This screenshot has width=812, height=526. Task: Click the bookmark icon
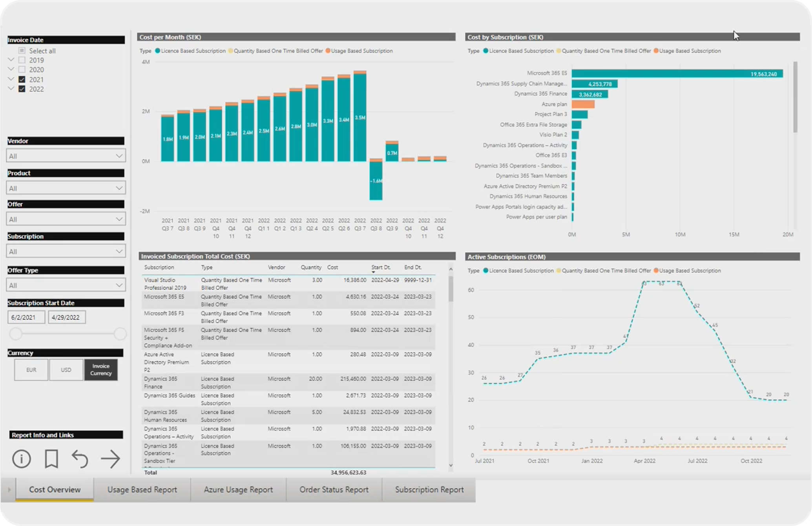coord(51,459)
